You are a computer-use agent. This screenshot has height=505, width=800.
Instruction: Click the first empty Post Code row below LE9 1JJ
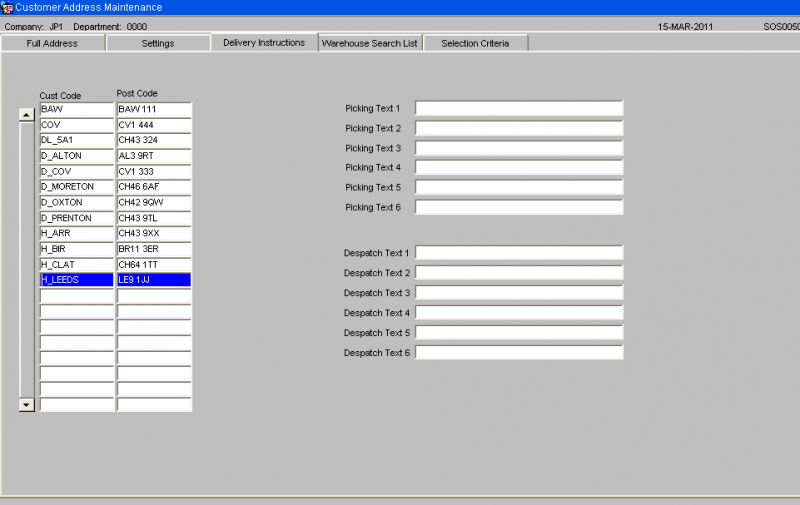pyautogui.click(x=154, y=296)
